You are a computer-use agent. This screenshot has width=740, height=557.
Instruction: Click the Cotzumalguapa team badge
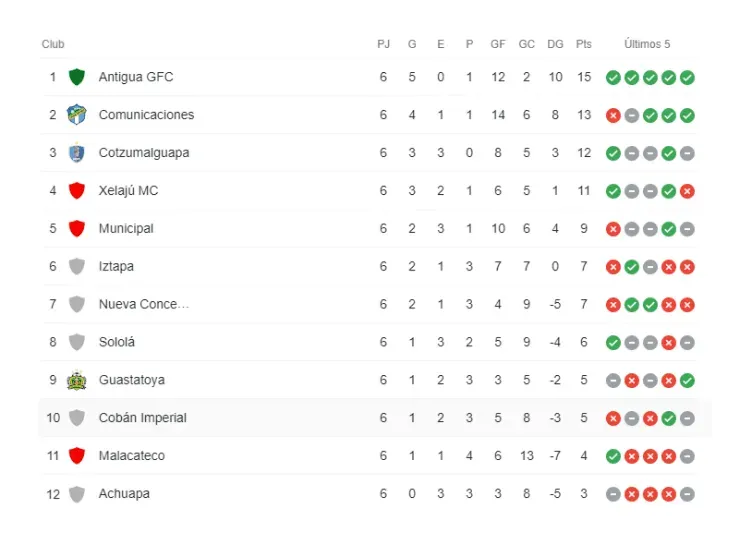[77, 153]
